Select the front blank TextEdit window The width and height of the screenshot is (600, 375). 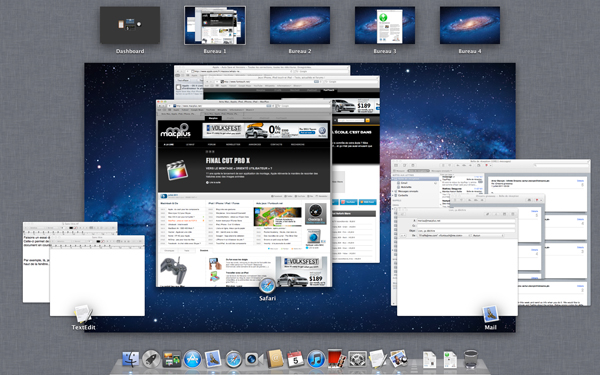pos(97,276)
